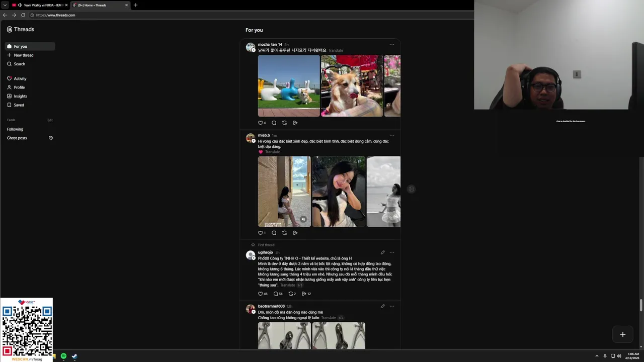
Task: Click Edit next to Feeds
Action: coord(50,120)
